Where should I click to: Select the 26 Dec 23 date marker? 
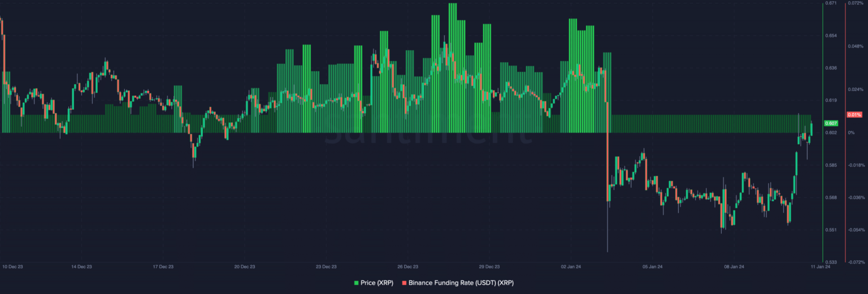407,266
